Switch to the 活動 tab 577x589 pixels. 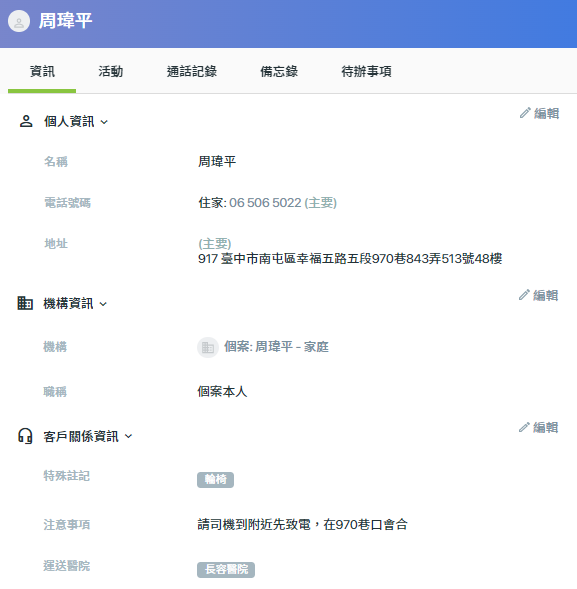(x=110, y=71)
